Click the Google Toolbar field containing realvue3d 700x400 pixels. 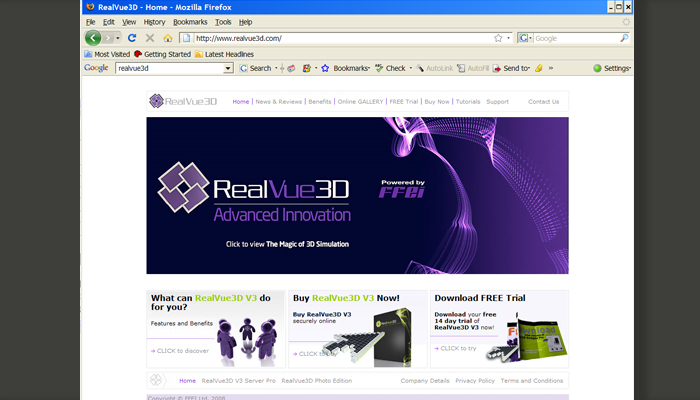[169, 68]
